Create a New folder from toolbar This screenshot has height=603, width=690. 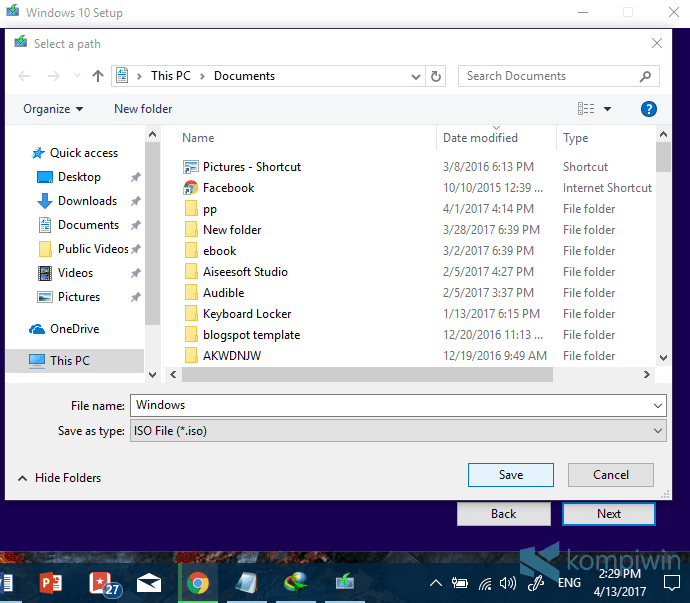pyautogui.click(x=143, y=109)
